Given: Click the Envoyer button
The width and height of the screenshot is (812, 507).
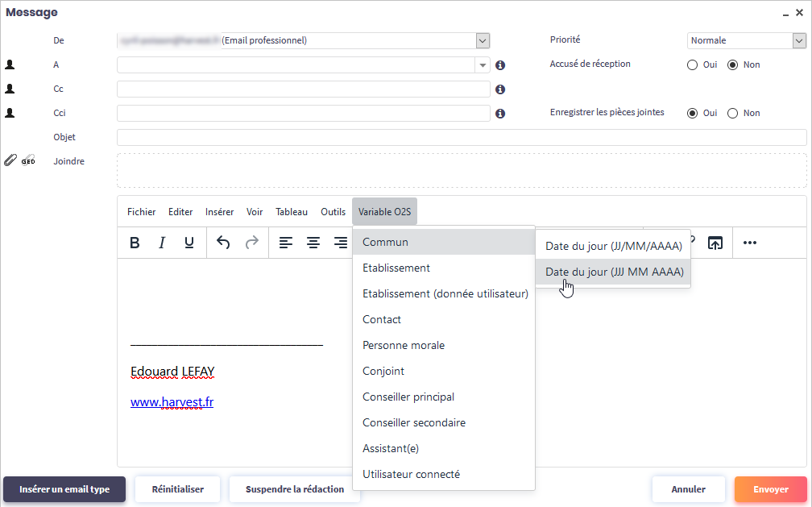Looking at the screenshot, I should [770, 489].
